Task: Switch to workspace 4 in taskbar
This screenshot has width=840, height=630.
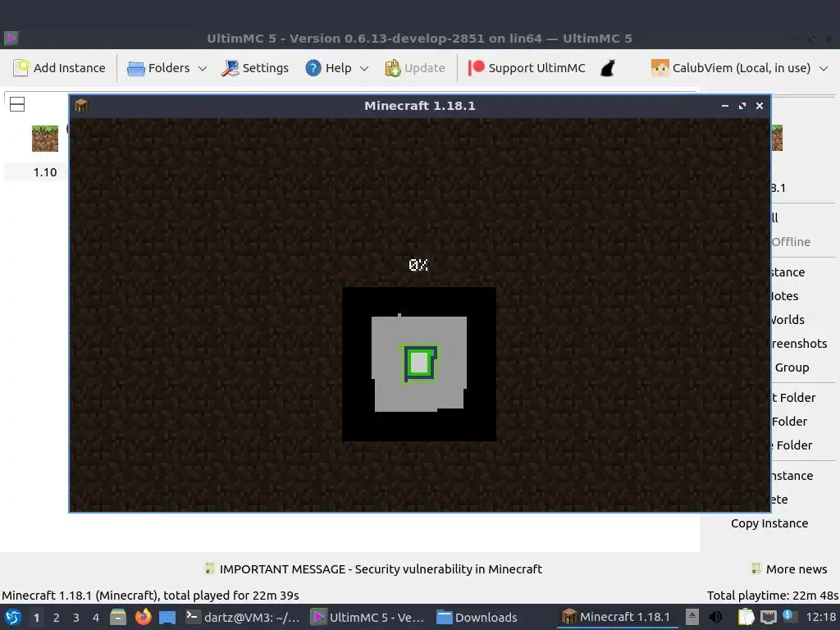Action: [96, 618]
